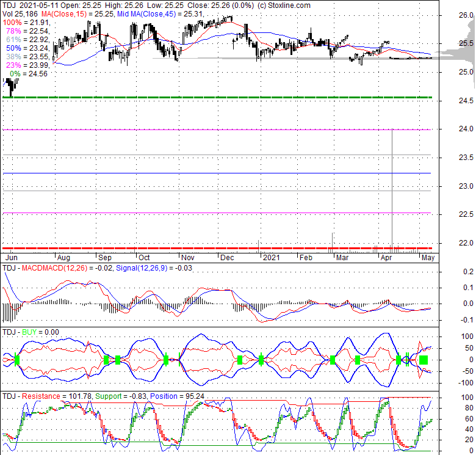Click the '(c) Stoxline.com' credit text
Viewport: 476px width, 455px height.
click(x=284, y=5)
